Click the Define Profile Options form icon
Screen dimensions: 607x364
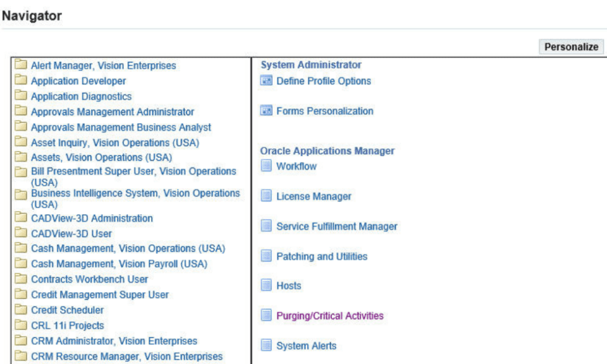click(266, 81)
